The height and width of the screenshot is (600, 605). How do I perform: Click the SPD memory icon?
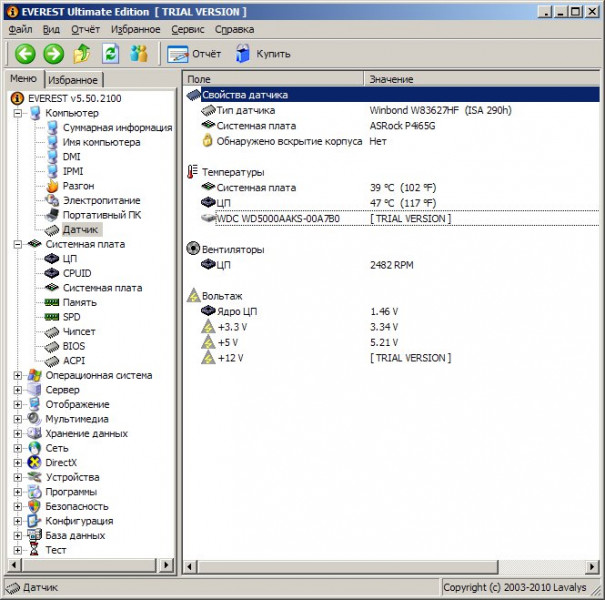pyautogui.click(x=52, y=317)
